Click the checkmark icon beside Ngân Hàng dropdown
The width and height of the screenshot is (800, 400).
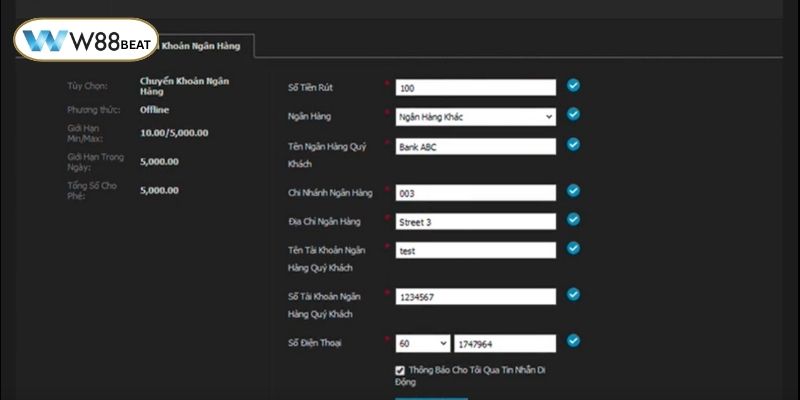point(573,115)
